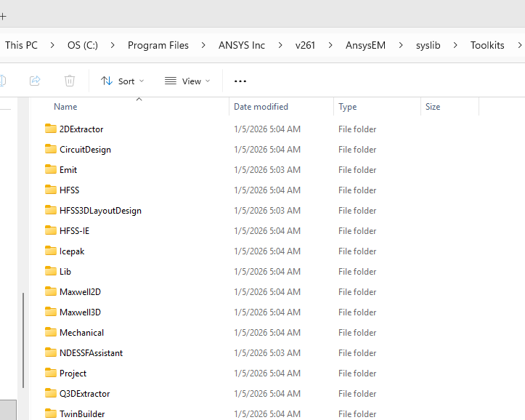Select the Icepak folder icon

51,251
